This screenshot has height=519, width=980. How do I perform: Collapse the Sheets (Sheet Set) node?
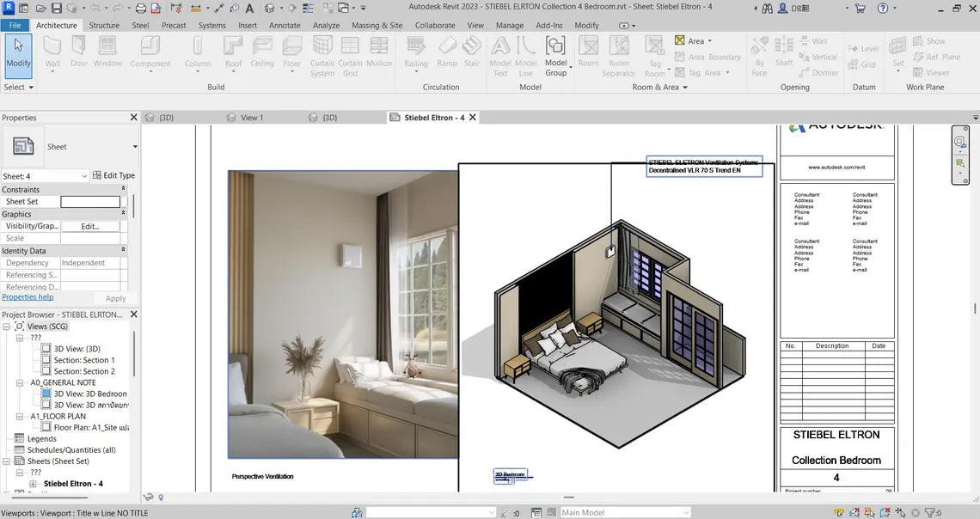6,461
